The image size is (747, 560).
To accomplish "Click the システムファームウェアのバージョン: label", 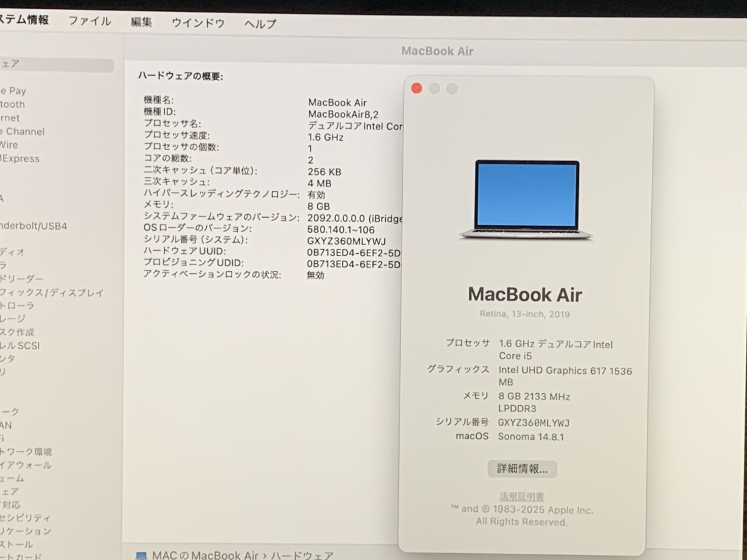I will click(222, 217).
